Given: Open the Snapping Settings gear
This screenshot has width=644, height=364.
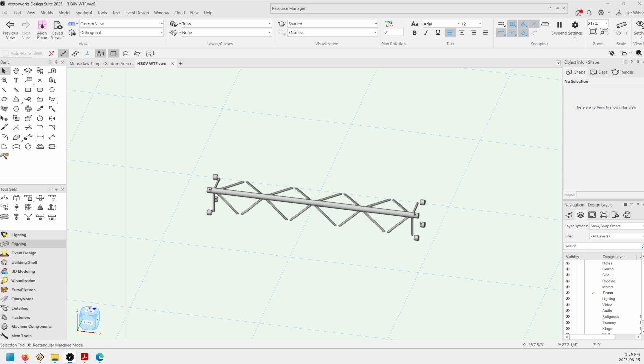Looking at the screenshot, I should coord(575,25).
